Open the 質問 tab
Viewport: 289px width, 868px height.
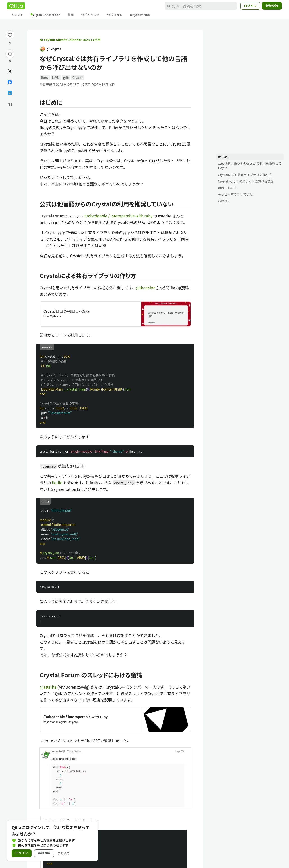tap(70, 15)
